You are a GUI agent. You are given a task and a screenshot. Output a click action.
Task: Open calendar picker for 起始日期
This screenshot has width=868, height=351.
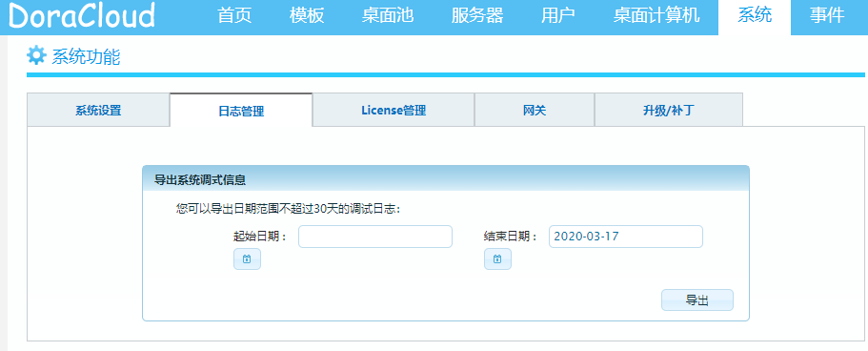coord(247,258)
